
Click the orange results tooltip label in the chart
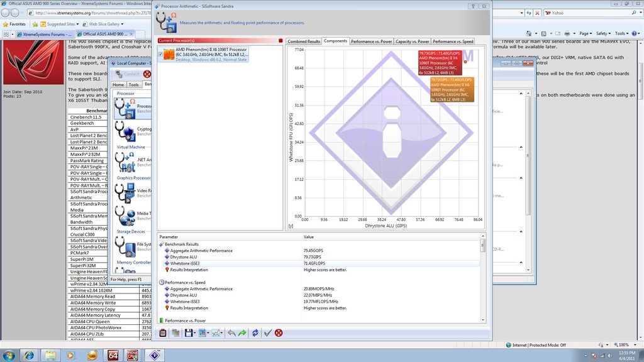(452, 89)
